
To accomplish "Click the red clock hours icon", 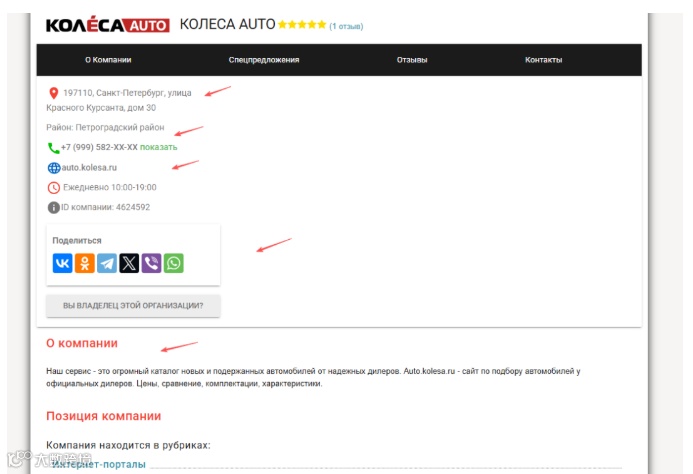I will click(x=53, y=187).
